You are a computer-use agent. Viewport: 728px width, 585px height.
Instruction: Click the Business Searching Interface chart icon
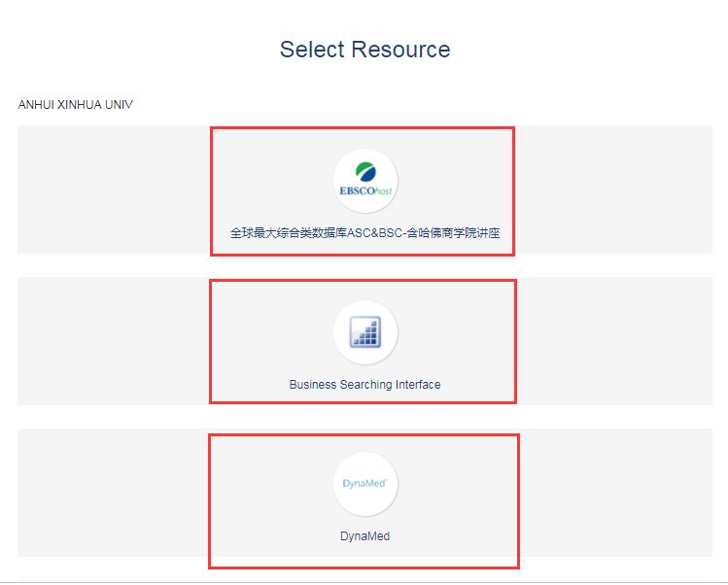365,332
